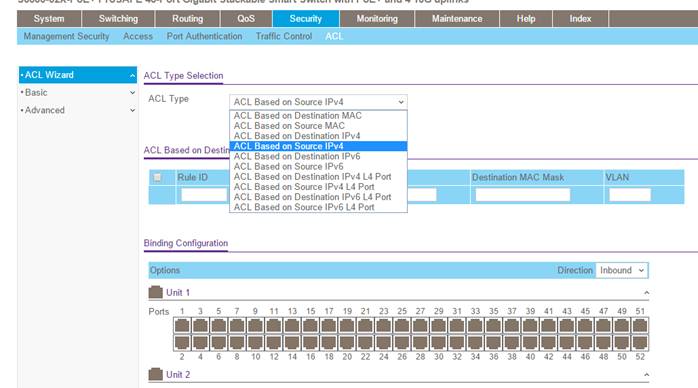Select port 10 on Unit 1
The width and height of the screenshot is (698, 388).
pos(255,343)
